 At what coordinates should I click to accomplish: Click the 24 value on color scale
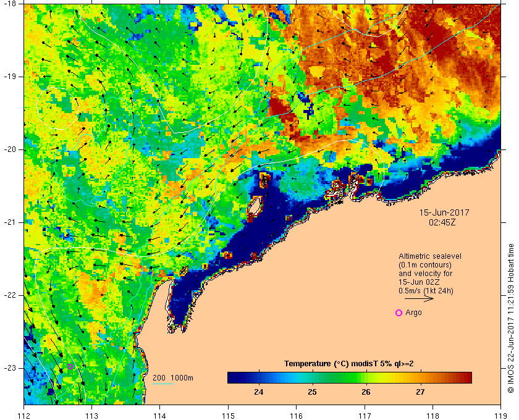(258, 392)
